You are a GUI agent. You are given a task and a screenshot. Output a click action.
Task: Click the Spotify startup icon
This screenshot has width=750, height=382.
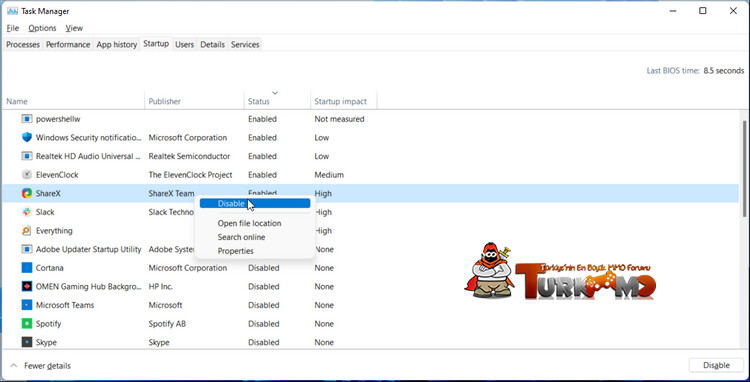point(27,324)
